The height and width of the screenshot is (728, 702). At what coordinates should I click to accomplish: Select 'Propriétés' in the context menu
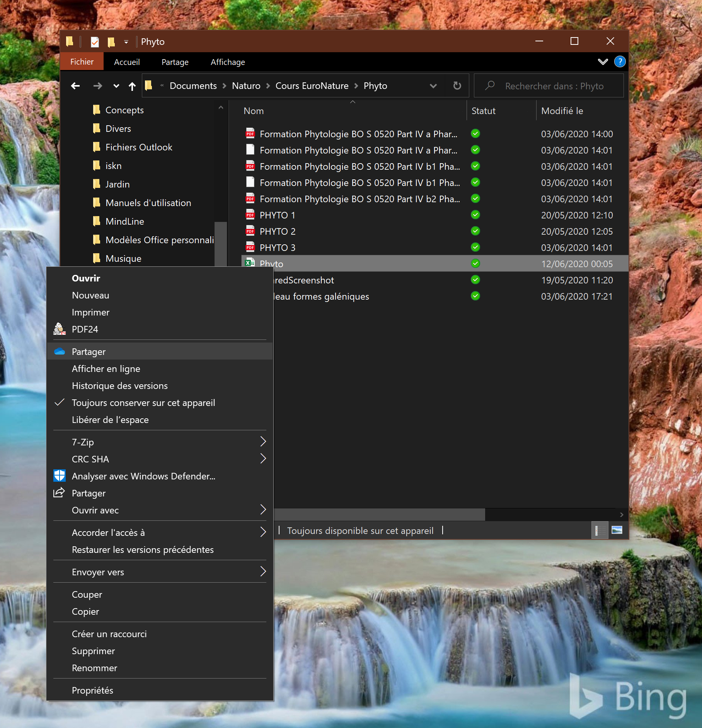click(92, 690)
